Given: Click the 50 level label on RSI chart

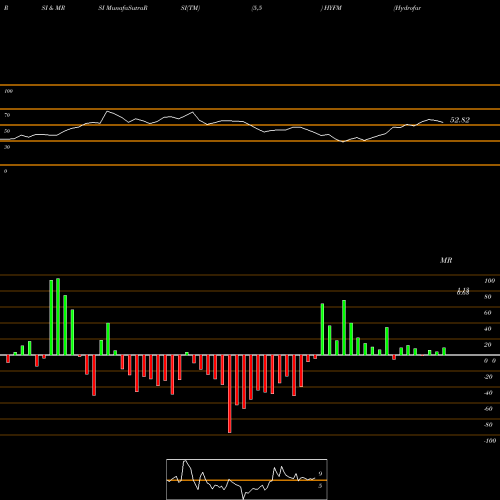Looking at the screenshot, I should tap(7, 131).
